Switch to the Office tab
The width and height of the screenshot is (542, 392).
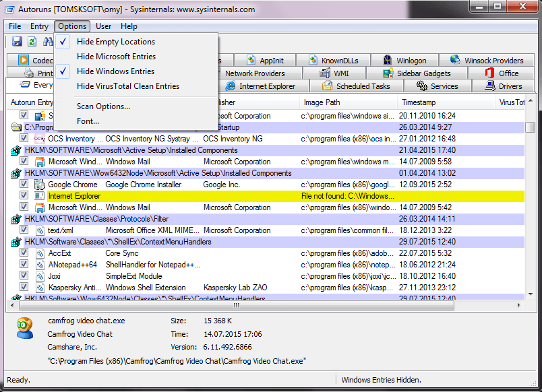pos(501,73)
